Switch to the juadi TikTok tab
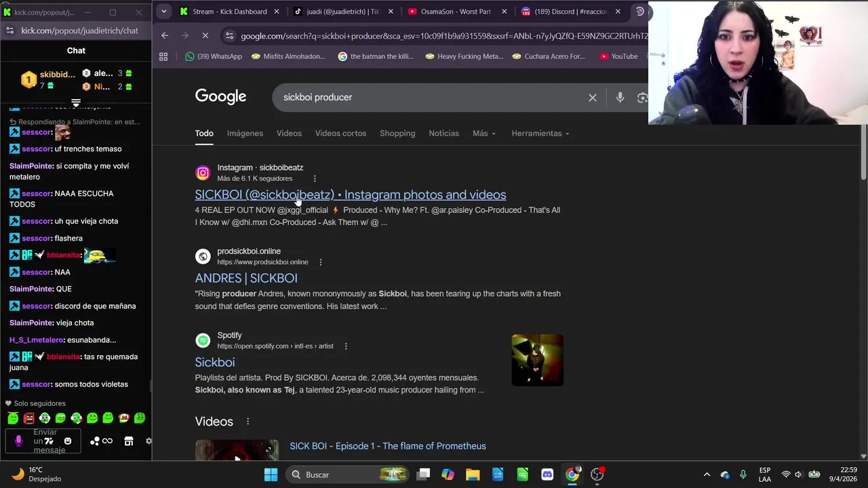This screenshot has height=488, width=868. (x=342, y=12)
